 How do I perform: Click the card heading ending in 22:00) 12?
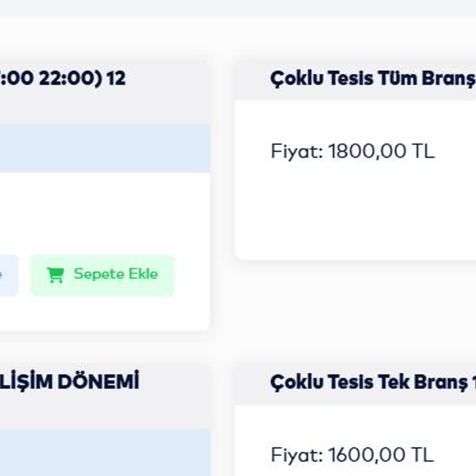[x=62, y=79]
